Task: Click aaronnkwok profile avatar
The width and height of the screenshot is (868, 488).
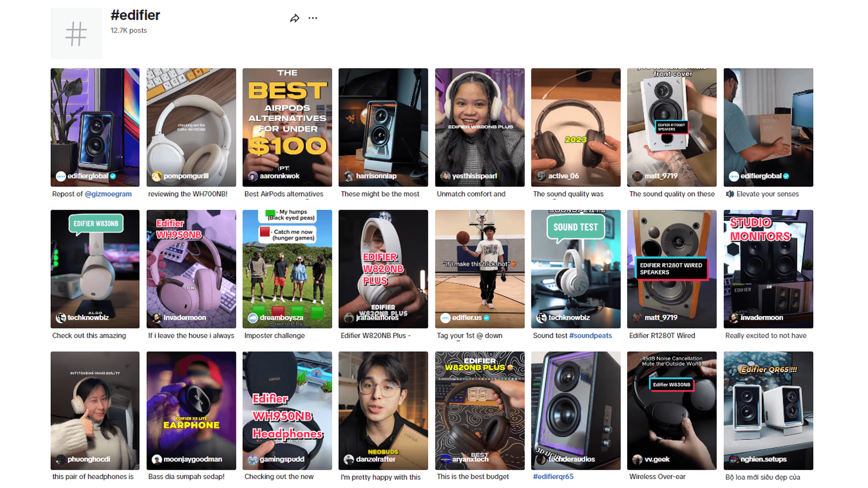Action: [x=253, y=176]
